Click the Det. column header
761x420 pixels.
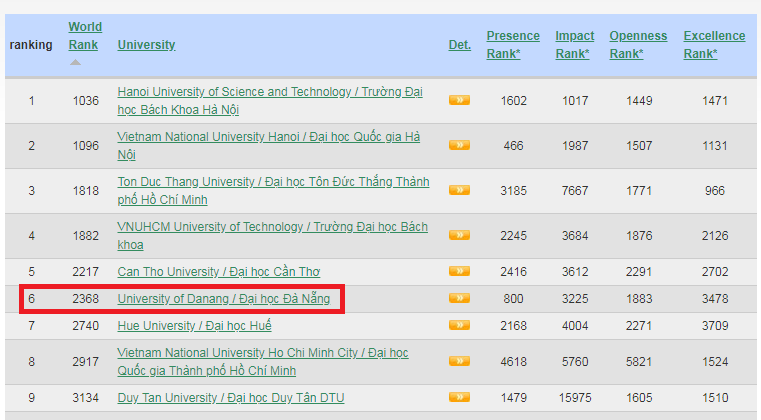(460, 45)
